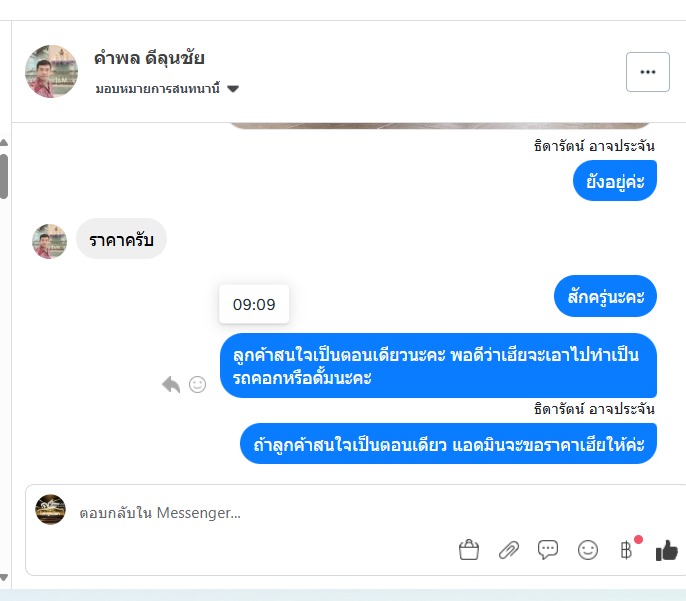Send a thumbs-up like

(666, 550)
